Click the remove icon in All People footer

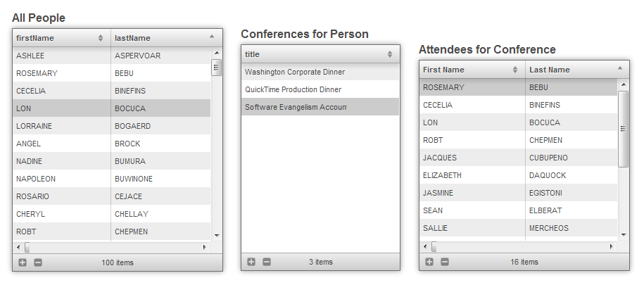coord(38,262)
